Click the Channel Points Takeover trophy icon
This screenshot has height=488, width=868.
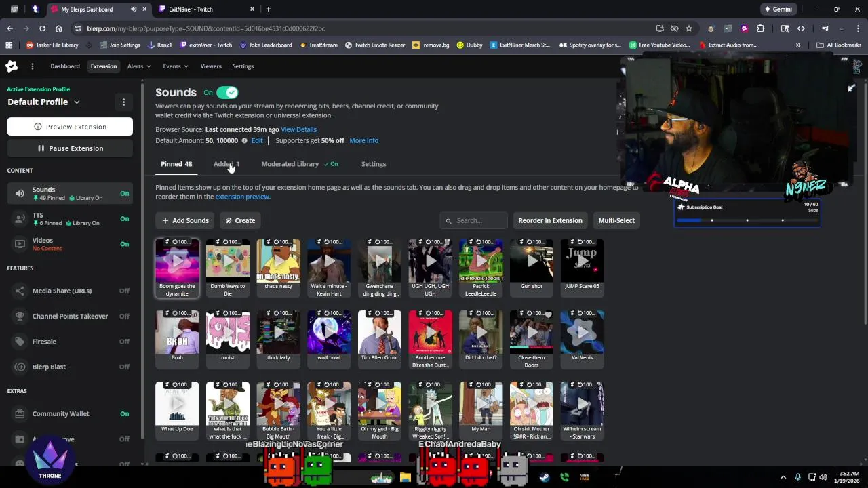coord(20,316)
